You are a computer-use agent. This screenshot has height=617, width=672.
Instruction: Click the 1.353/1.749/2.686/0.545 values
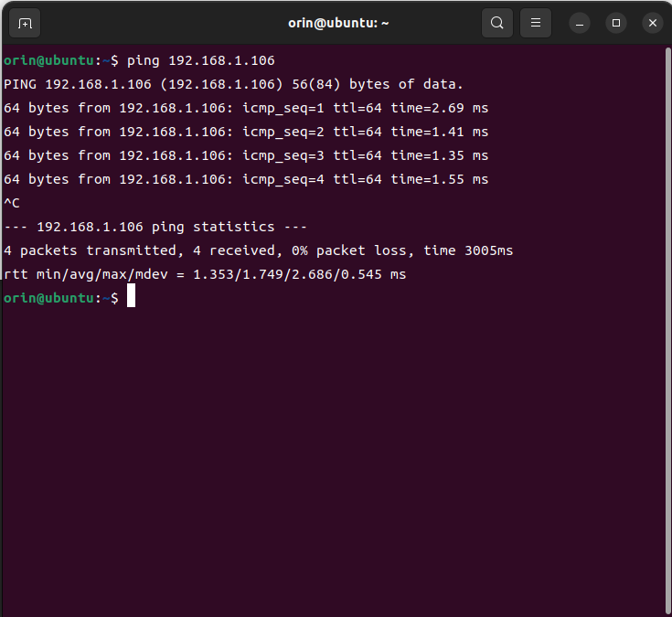287,274
